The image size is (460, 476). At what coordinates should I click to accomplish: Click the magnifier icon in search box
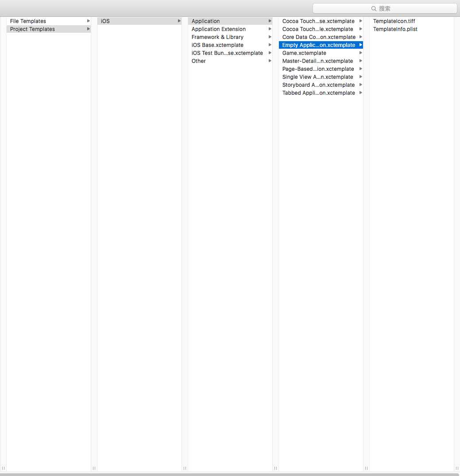click(374, 8)
